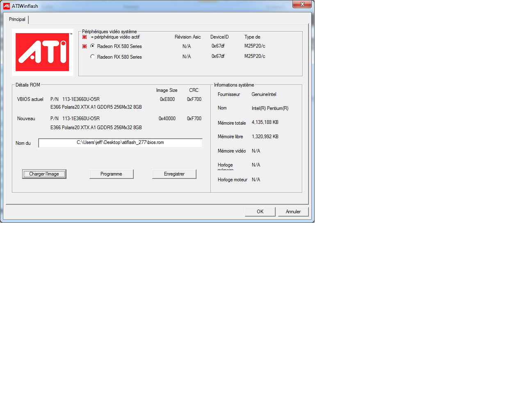Image resolution: width=525 pixels, height=420 pixels.
Task: Click the Mémoire vidéo label
Action: [x=232, y=151]
